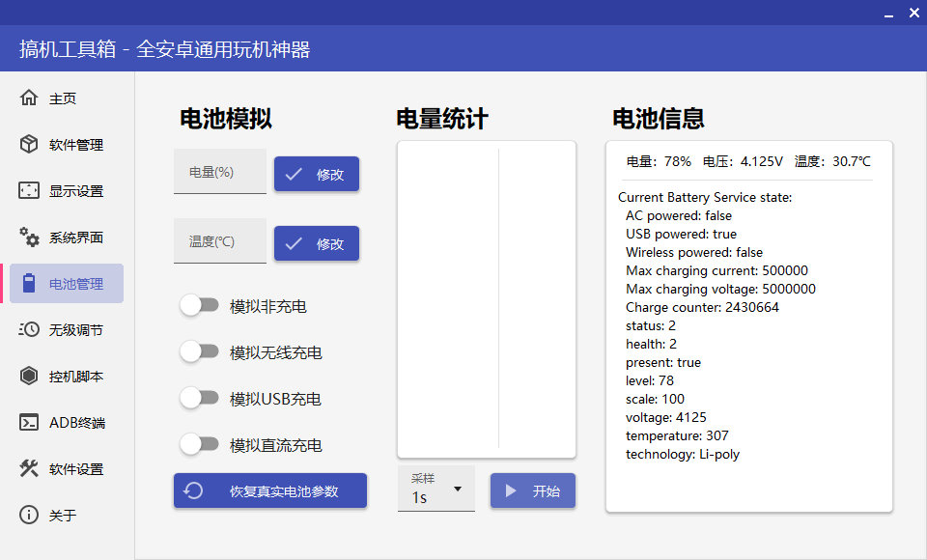Click the 电量(%) input field
The height and width of the screenshot is (560, 927).
click(220, 172)
